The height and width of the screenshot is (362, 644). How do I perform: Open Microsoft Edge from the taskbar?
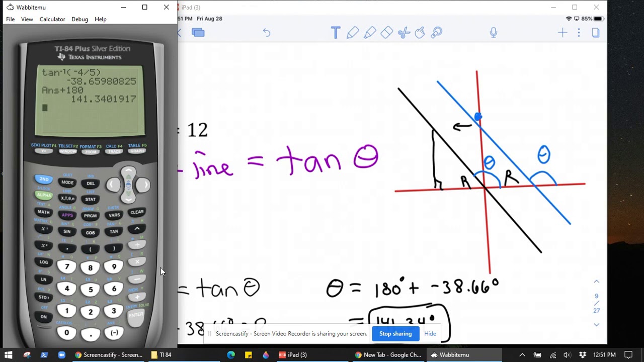(x=231, y=355)
